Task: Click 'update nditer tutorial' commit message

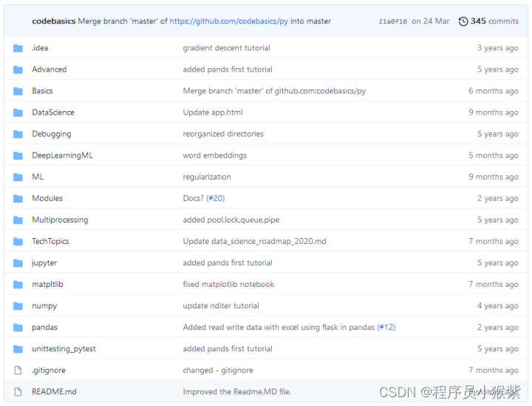Action: tap(221, 305)
